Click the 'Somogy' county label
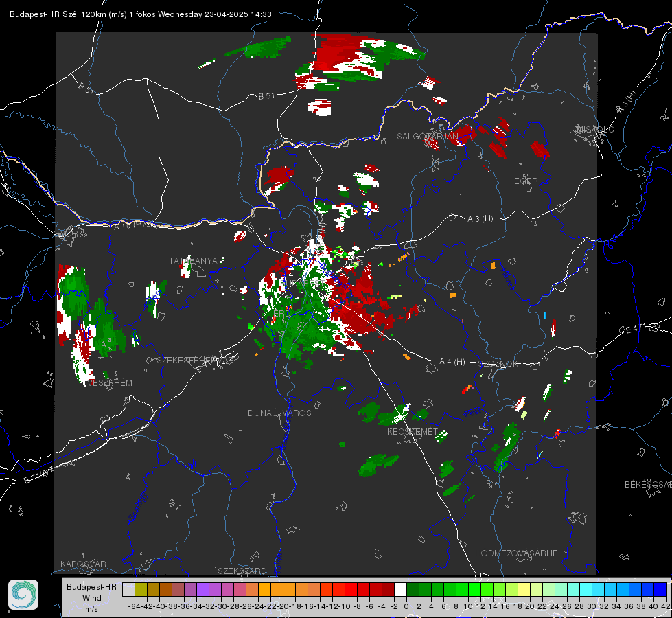The height and width of the screenshot is (618, 672). (x=137, y=507)
